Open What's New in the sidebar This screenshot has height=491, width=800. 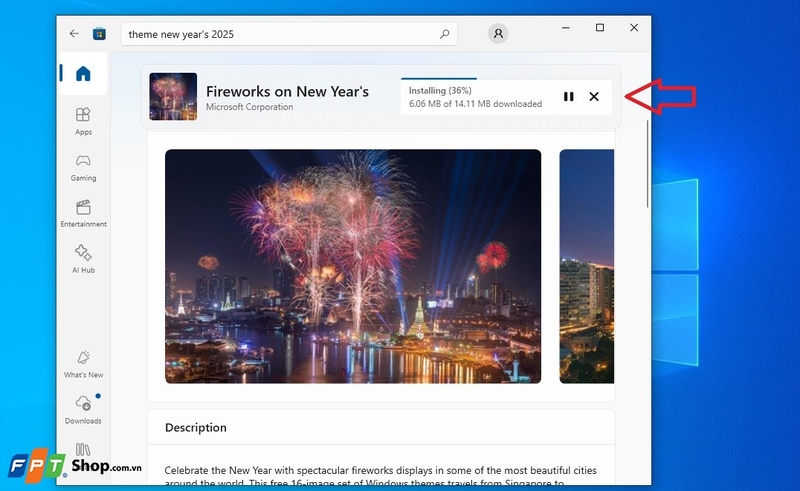point(83,364)
